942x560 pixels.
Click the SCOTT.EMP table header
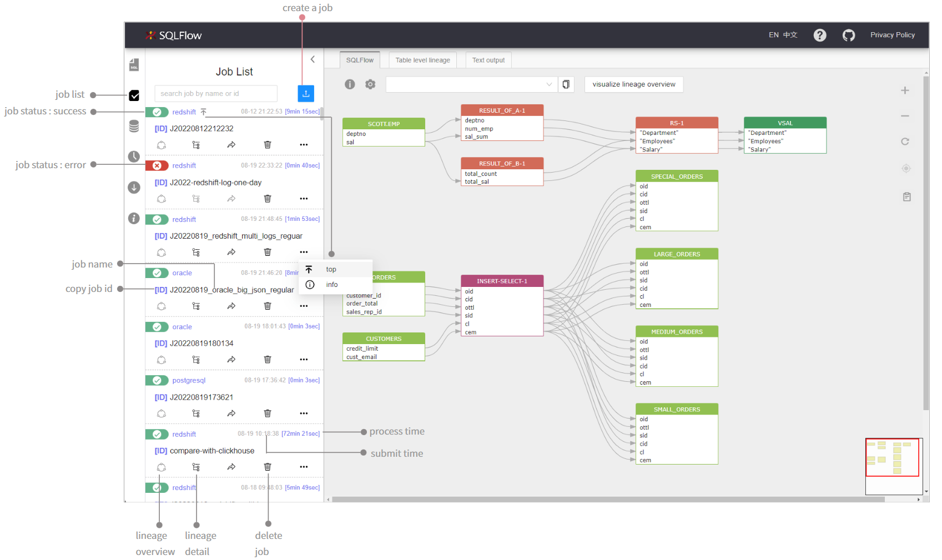pyautogui.click(x=384, y=124)
